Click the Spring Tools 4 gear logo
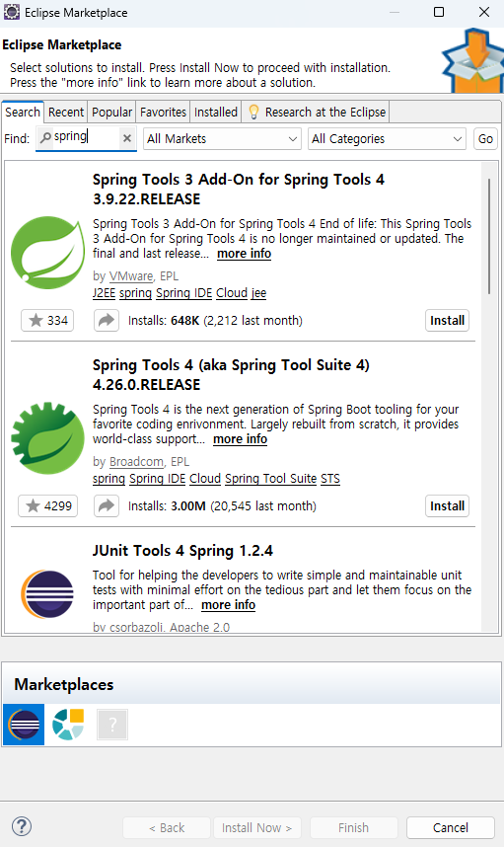The width and height of the screenshot is (504, 847). [x=47, y=438]
